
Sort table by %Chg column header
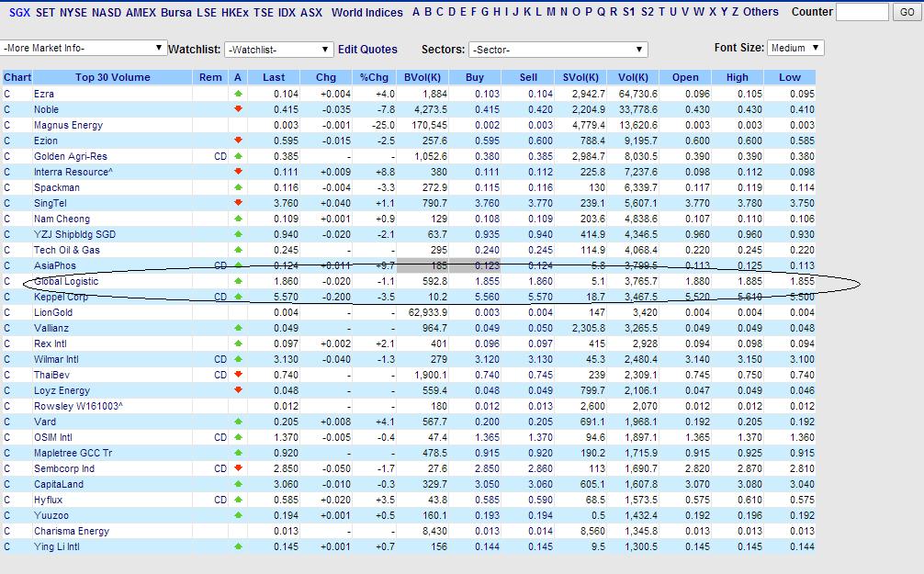pos(374,77)
